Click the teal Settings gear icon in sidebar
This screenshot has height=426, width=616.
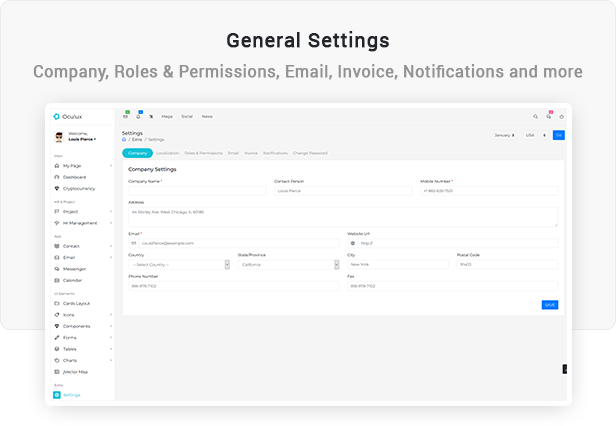click(x=57, y=395)
